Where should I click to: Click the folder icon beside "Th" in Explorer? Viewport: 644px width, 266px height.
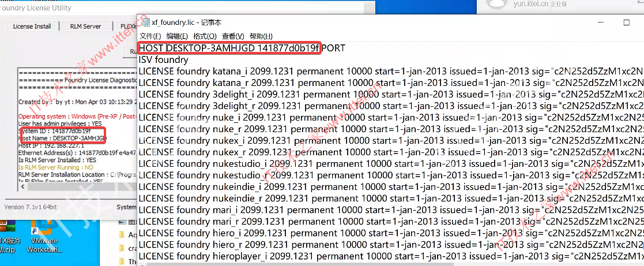pos(121,261)
